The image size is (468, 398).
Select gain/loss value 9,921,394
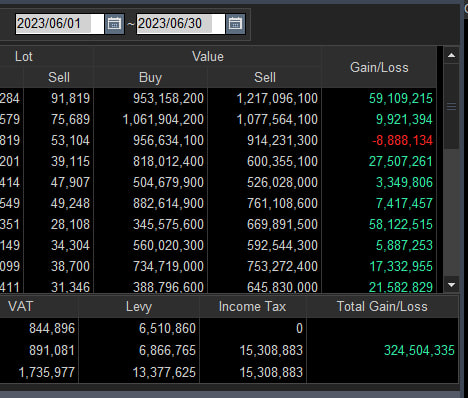click(x=404, y=119)
